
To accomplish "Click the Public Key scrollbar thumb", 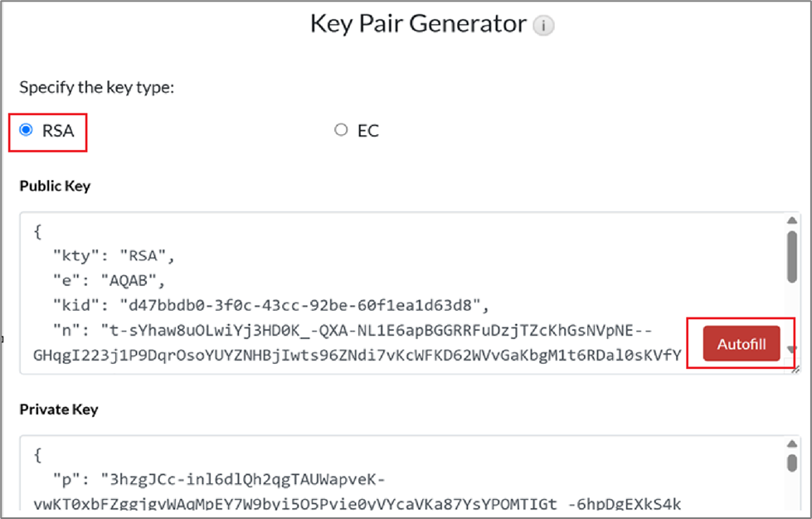I will (792, 257).
